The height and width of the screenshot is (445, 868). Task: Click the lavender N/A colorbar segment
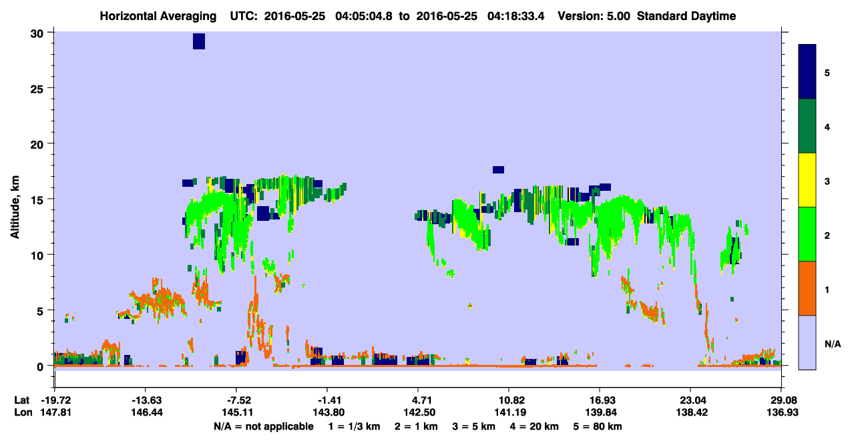(x=807, y=342)
